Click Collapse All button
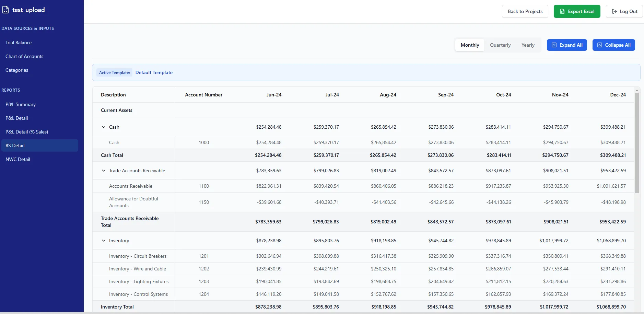The height and width of the screenshot is (314, 644). pos(613,45)
